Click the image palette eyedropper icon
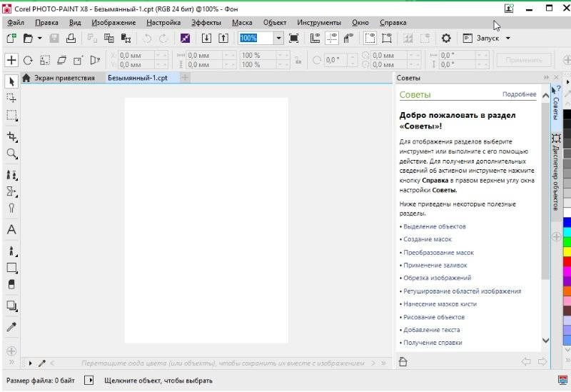Screen dimensions: 571x392 [x=42, y=363]
